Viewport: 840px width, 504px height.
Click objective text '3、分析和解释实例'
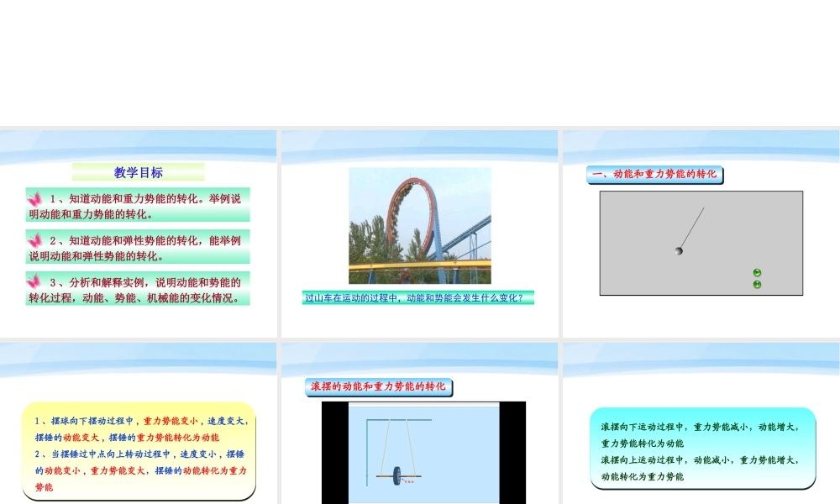[97, 282]
